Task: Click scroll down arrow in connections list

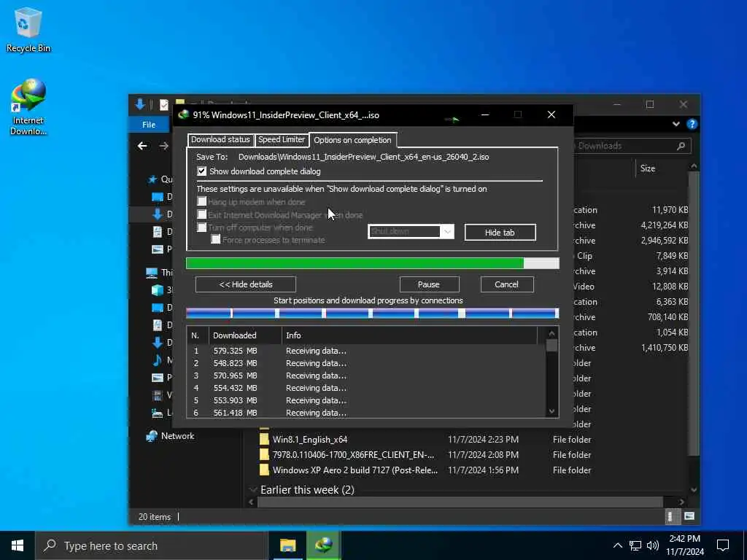Action: click(x=551, y=411)
